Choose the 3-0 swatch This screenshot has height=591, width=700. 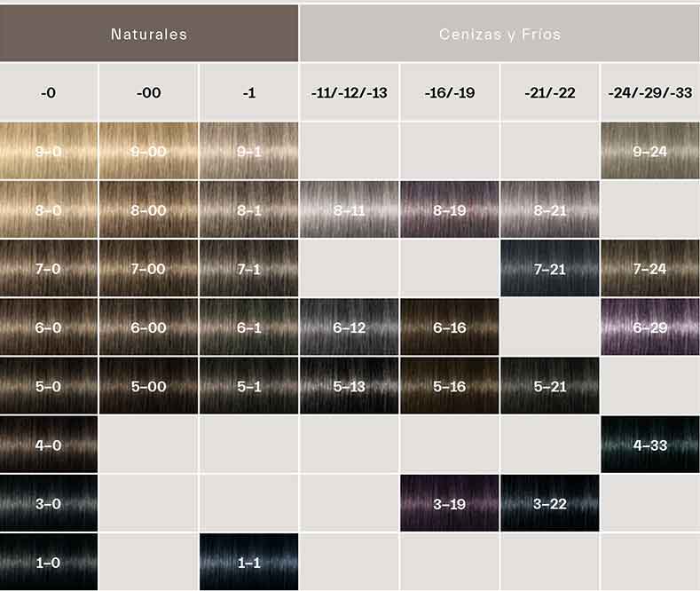[49, 503]
